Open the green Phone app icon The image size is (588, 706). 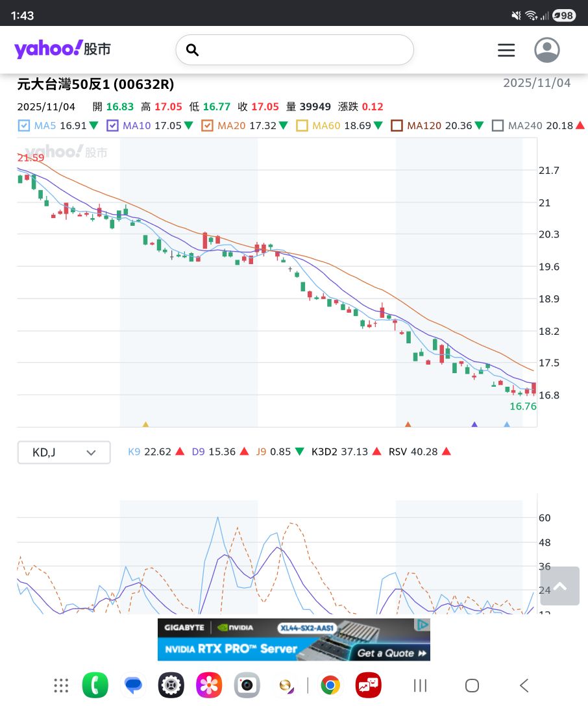tap(95, 685)
